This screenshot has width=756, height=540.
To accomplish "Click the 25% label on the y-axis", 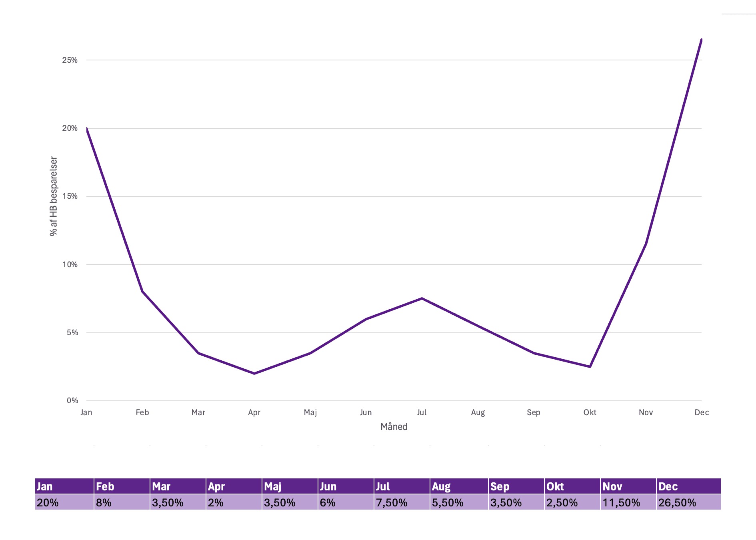I will tap(70, 60).
